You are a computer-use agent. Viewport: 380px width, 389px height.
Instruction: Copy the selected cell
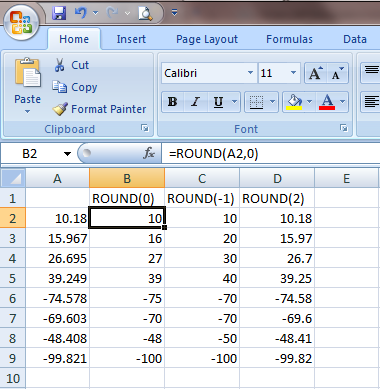click(x=75, y=87)
